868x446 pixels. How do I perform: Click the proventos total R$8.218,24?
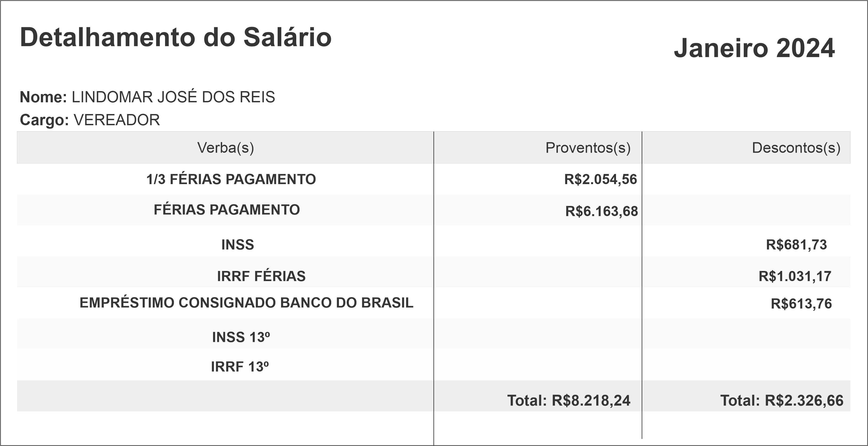(x=569, y=400)
